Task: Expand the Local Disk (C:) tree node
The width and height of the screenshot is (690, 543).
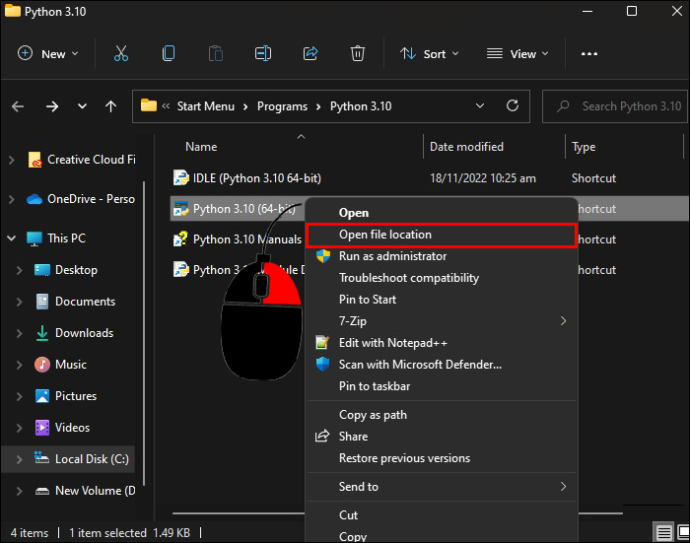Action: click(19, 459)
